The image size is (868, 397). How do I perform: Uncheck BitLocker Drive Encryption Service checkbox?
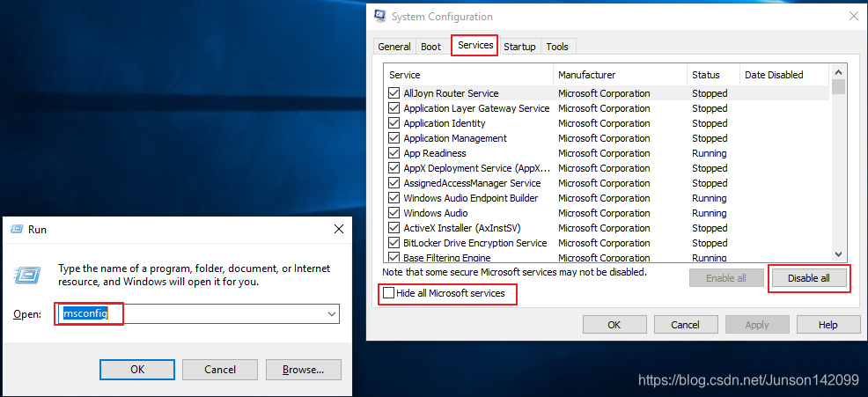394,243
